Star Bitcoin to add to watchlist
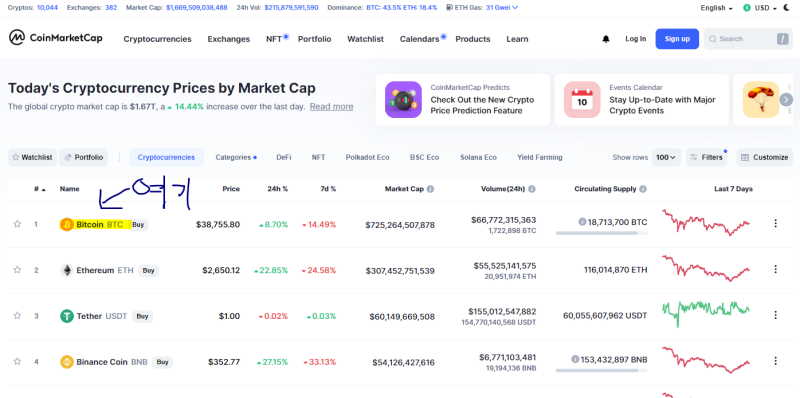This screenshot has height=398, width=800. (x=17, y=224)
